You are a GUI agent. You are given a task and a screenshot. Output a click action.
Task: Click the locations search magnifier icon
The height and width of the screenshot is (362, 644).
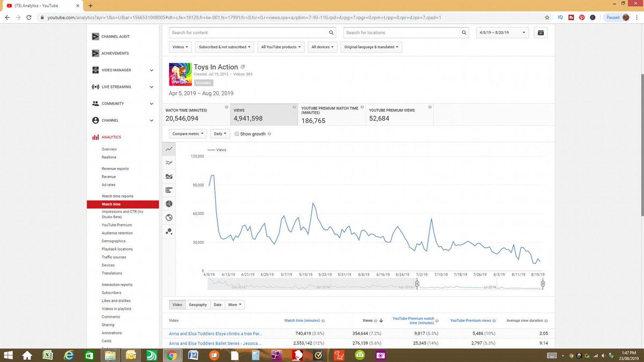pos(464,33)
